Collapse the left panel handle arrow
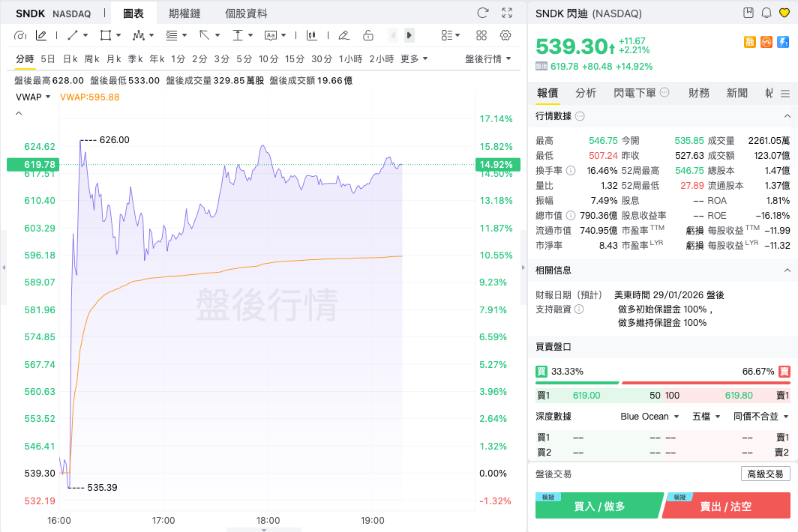 (4, 267)
